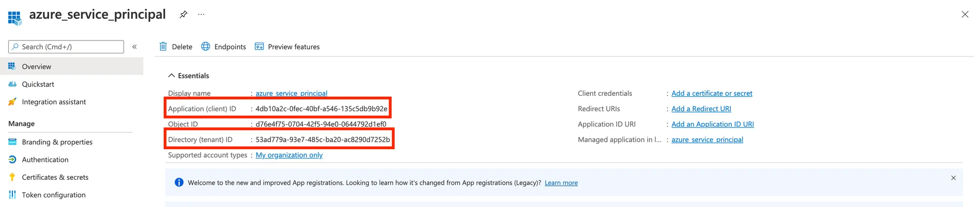
Task: Click the Delete trash icon
Action: (163, 46)
